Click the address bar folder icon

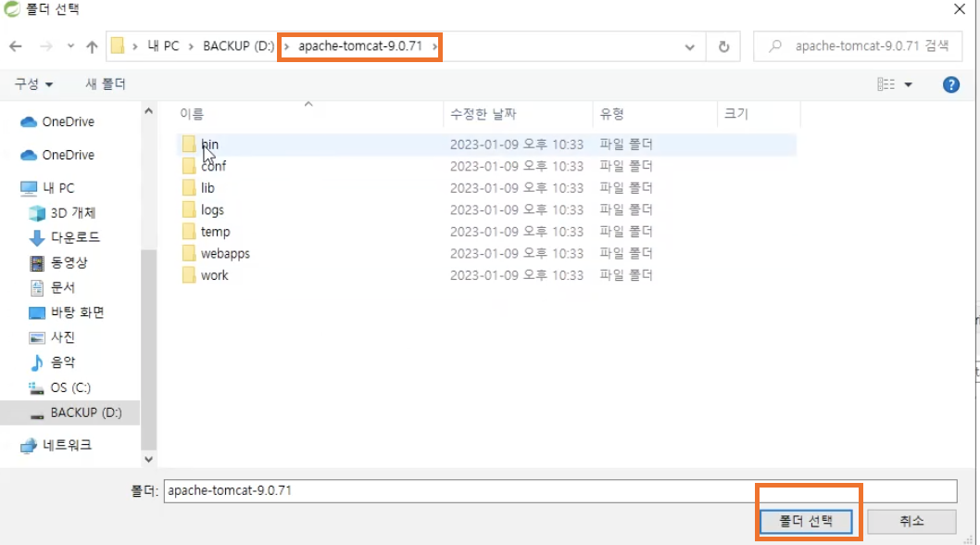click(x=118, y=45)
